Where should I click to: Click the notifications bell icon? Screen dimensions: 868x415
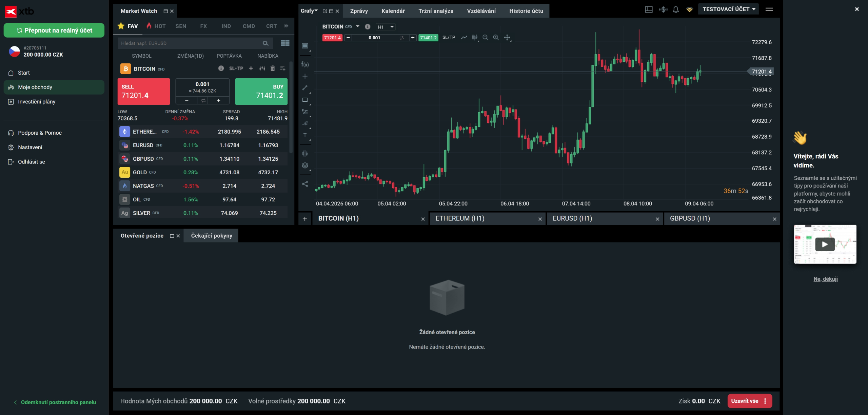pyautogui.click(x=676, y=9)
